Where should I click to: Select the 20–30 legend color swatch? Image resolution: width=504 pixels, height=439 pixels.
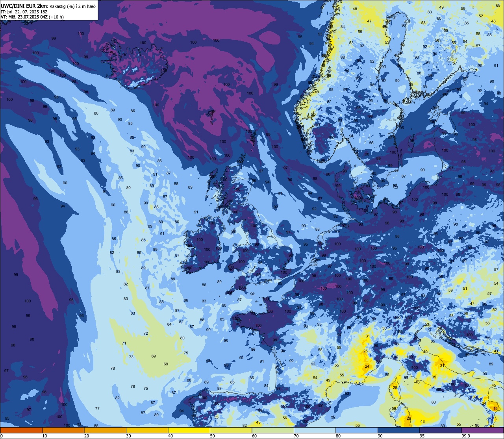105,430
